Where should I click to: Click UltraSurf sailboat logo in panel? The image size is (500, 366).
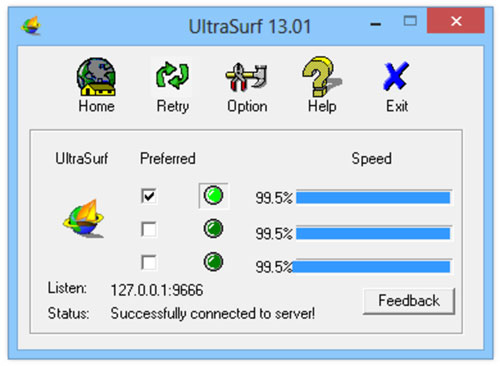pos(84,219)
